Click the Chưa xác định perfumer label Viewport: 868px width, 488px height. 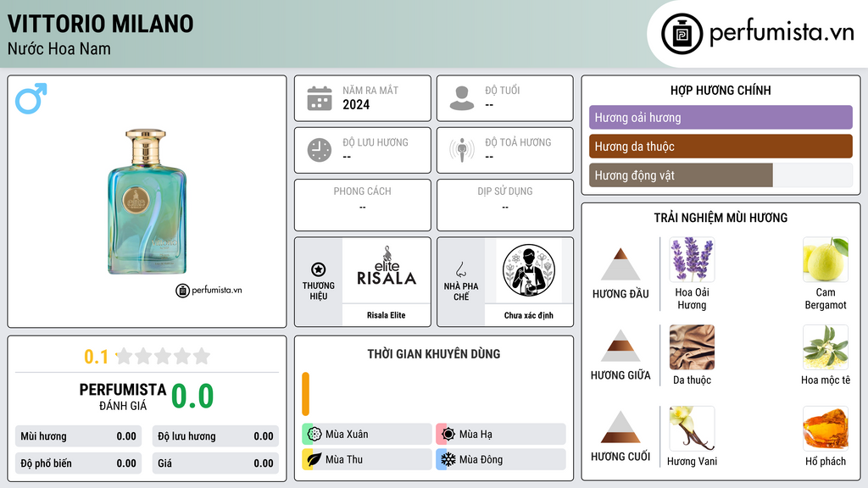point(529,315)
